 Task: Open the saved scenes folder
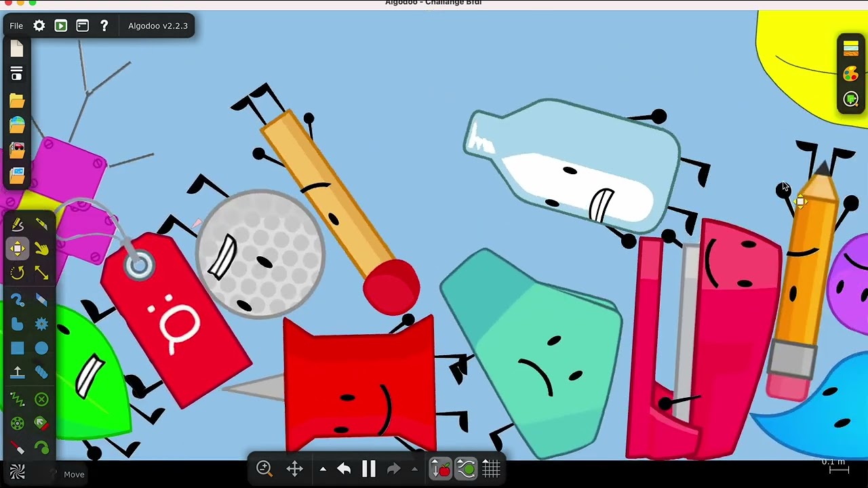tap(17, 100)
